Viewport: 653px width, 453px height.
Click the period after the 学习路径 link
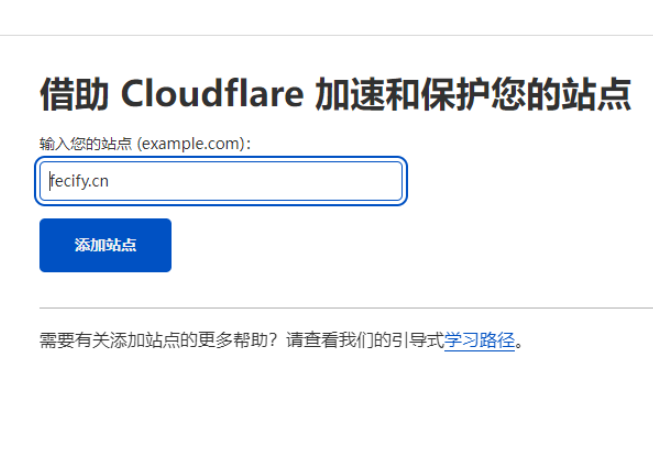520,342
